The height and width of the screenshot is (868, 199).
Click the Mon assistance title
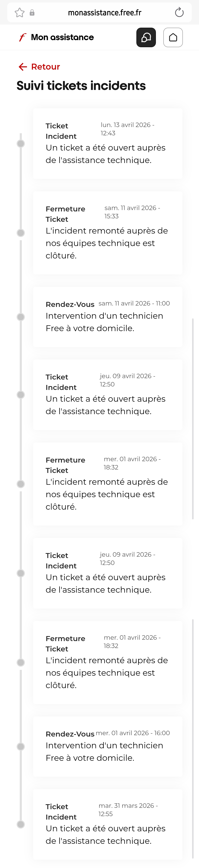click(62, 37)
